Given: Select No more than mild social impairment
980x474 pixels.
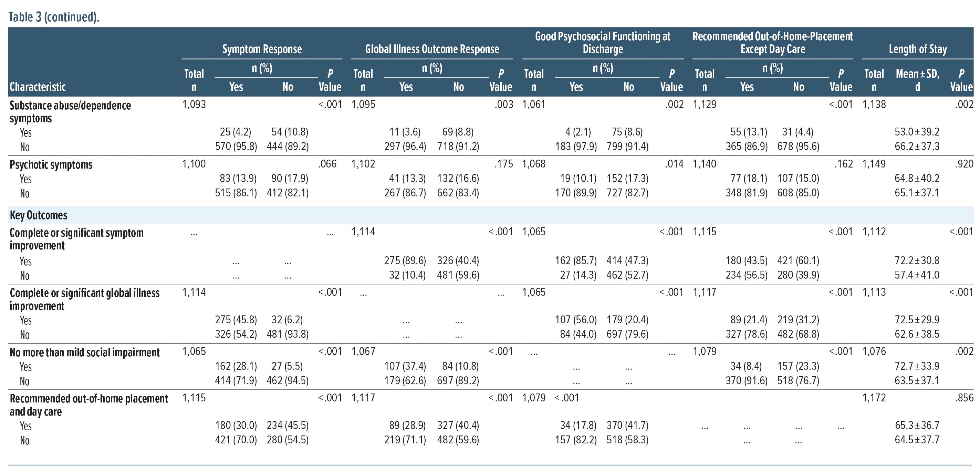Looking at the screenshot, I should [84, 352].
